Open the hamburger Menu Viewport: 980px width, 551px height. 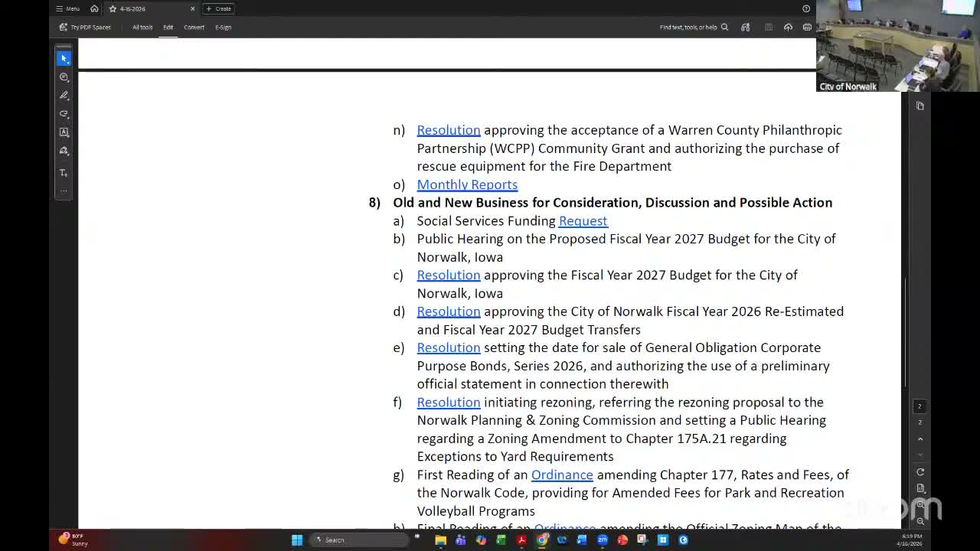67,8
